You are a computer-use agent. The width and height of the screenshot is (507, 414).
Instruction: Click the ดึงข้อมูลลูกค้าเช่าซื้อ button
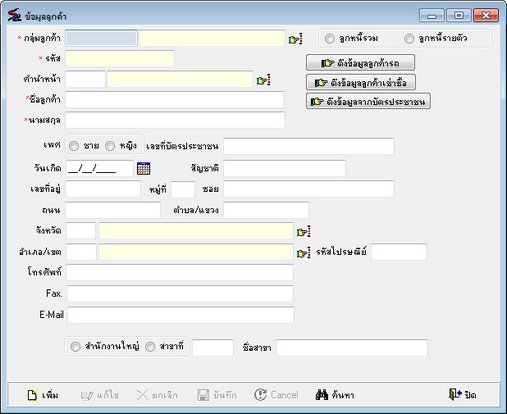click(x=361, y=82)
